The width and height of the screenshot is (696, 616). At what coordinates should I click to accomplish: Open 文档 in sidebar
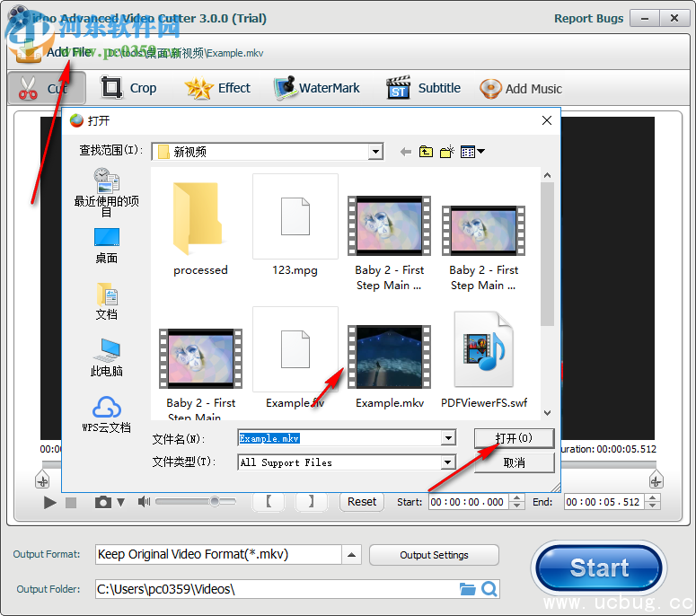(107, 302)
